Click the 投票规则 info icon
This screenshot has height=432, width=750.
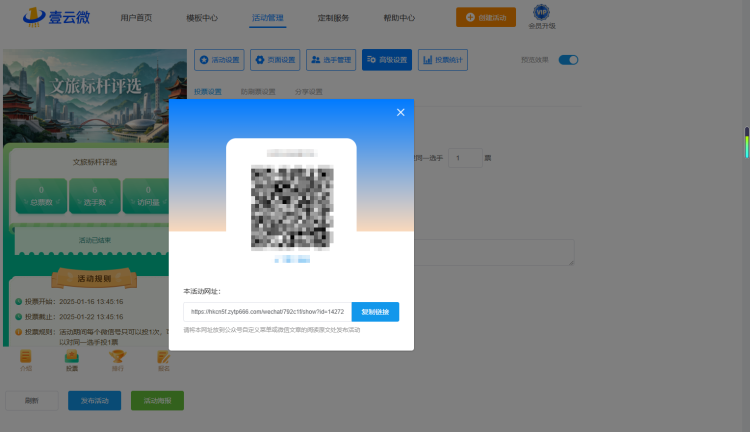coord(18,332)
